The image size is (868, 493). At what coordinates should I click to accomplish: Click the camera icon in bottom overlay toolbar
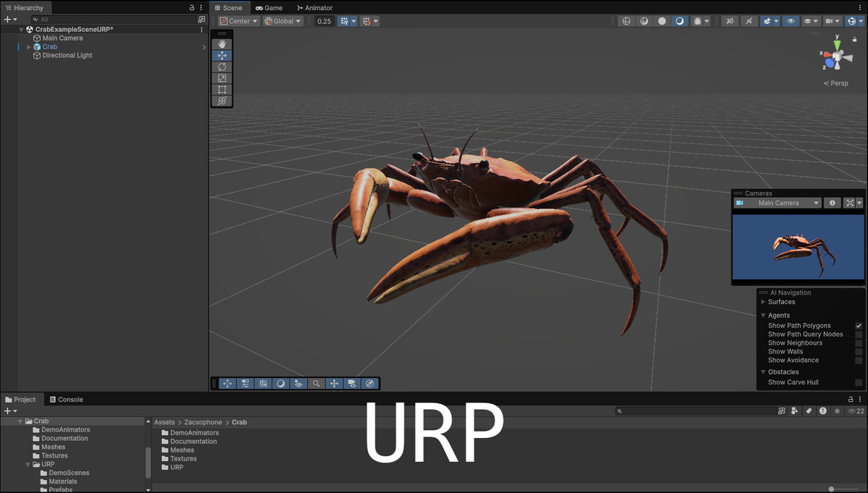(x=352, y=384)
